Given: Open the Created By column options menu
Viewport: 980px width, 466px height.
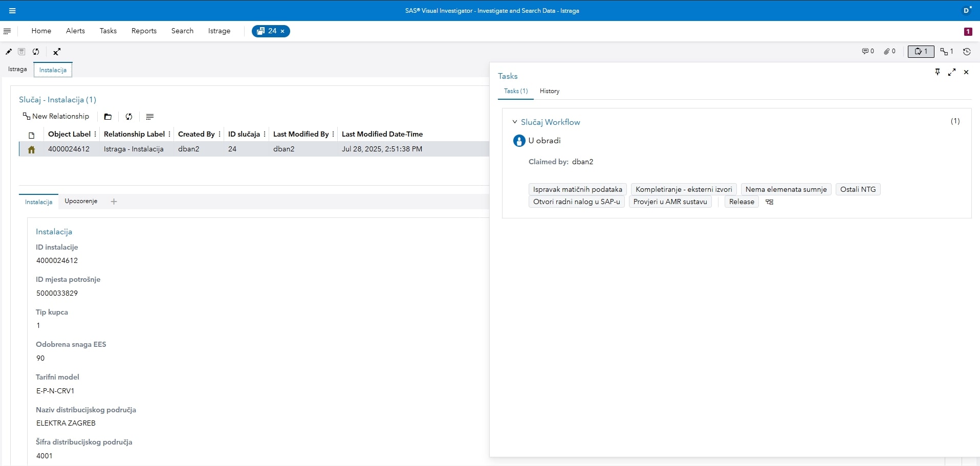Looking at the screenshot, I should click(220, 134).
